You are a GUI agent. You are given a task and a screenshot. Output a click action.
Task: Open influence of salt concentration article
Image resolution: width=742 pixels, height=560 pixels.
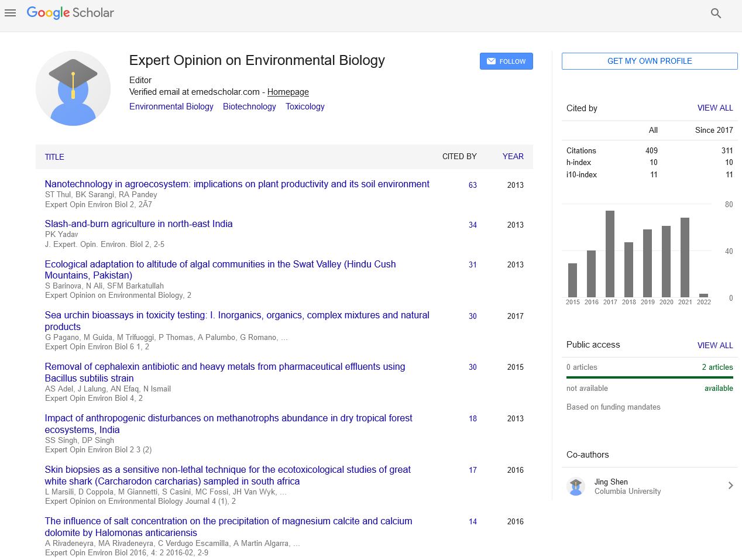pyautogui.click(x=229, y=527)
